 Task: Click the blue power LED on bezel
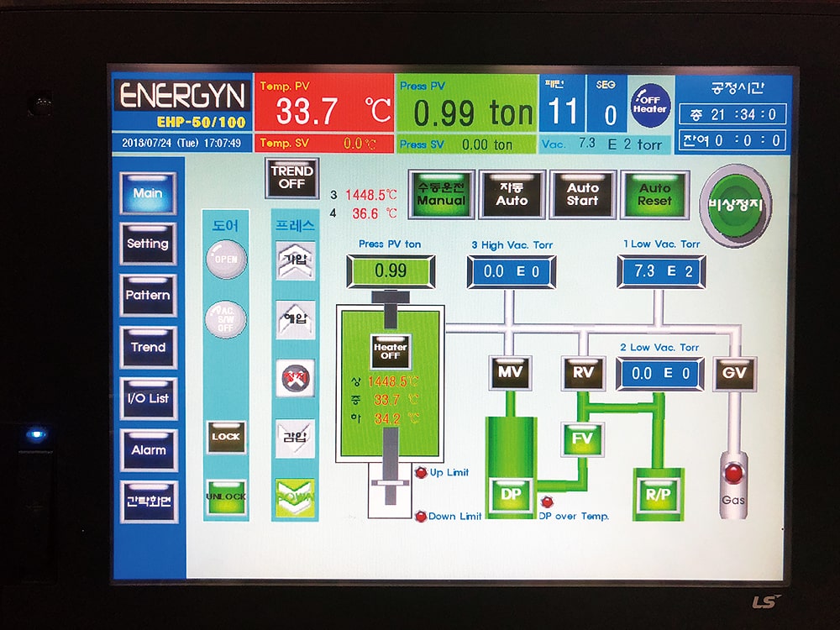36,433
